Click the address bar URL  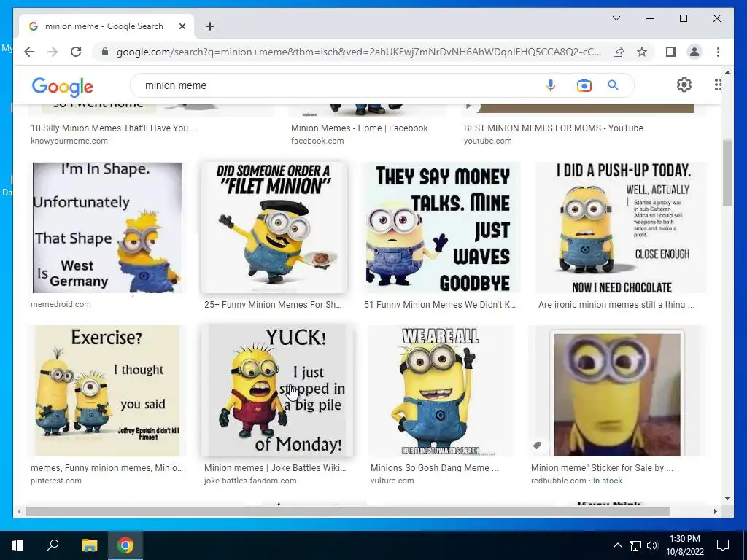coord(359,52)
